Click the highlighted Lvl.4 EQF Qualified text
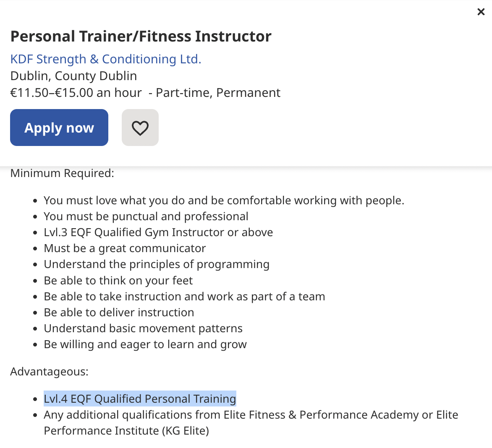Image resolution: width=492 pixels, height=448 pixels. [140, 399]
